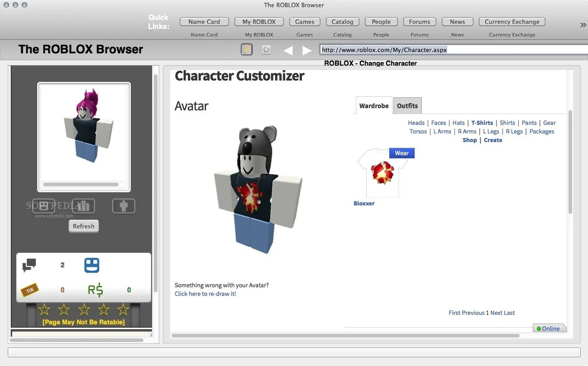The image size is (588, 366).
Task: Open the messages chat bubble icon
Action: pyautogui.click(x=29, y=265)
